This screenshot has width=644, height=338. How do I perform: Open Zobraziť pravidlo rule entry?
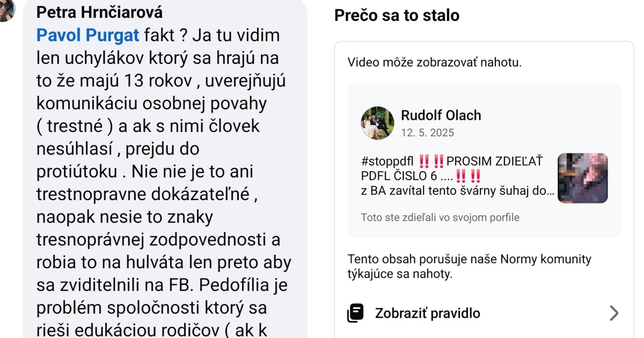pos(484,313)
